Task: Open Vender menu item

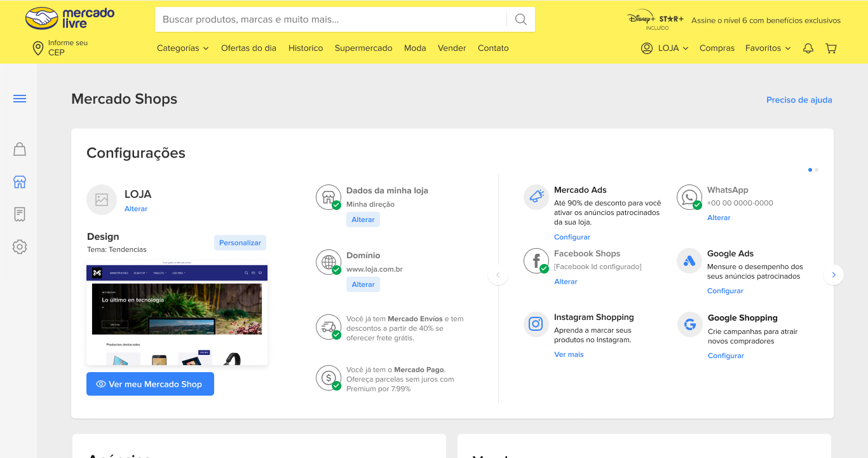Action: pyautogui.click(x=452, y=48)
